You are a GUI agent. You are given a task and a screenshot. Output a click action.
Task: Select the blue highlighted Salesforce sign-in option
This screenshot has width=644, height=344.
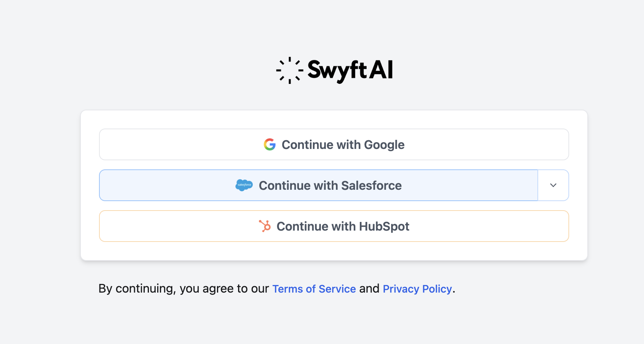point(318,185)
